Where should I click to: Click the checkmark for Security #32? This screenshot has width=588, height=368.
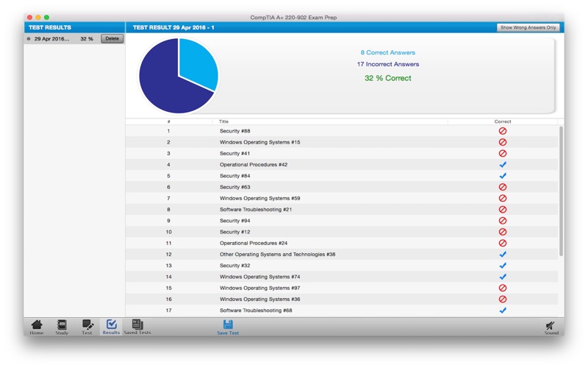pos(503,266)
